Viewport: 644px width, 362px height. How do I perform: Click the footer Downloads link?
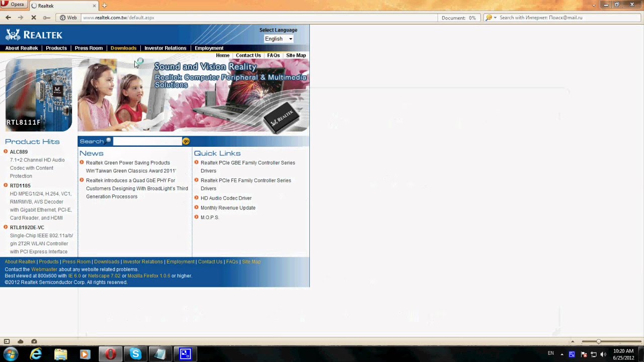[x=107, y=262]
